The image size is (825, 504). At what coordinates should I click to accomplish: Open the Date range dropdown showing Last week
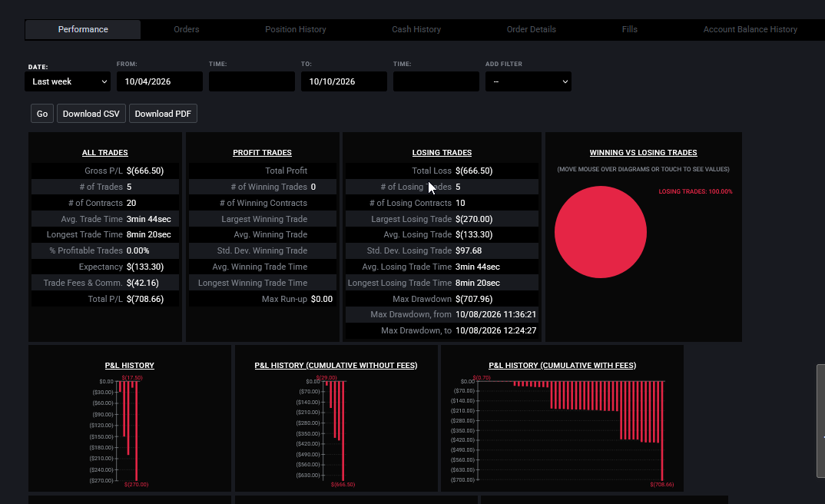point(68,81)
